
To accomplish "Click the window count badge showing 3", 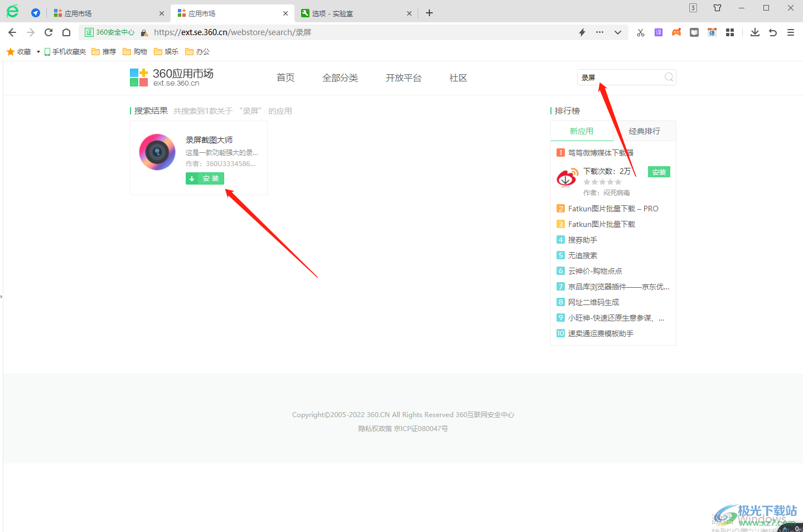I will 693,8.
